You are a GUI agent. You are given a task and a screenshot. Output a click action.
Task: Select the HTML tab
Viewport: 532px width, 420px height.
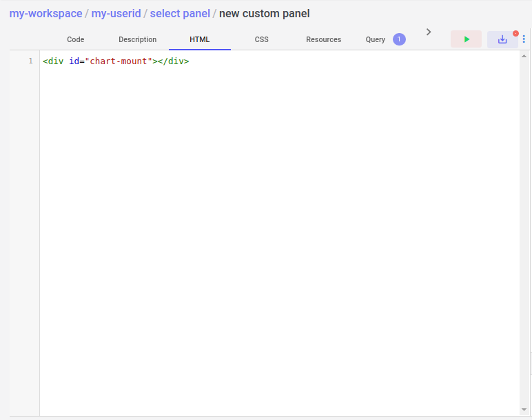pyautogui.click(x=200, y=39)
